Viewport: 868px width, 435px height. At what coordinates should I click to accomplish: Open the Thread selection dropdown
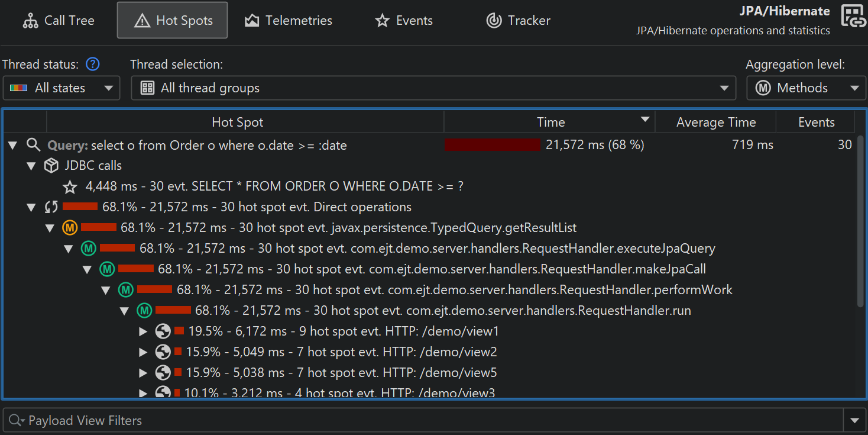[433, 88]
